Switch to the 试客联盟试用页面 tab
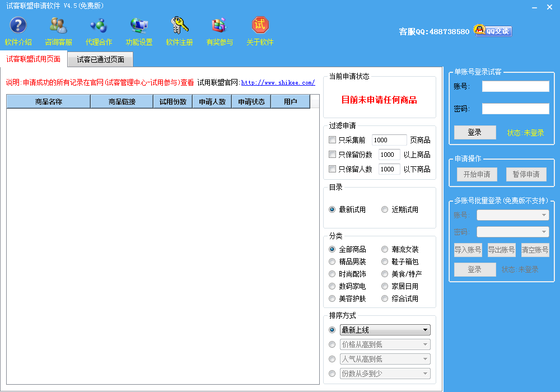Viewport: 560px width, 392px height. tap(34, 59)
